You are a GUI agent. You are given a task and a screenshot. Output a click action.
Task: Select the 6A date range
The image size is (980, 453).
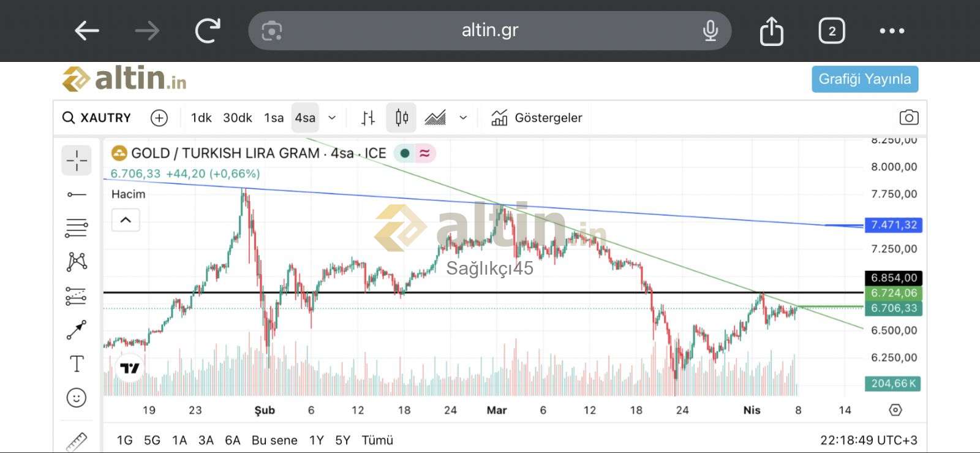click(232, 440)
